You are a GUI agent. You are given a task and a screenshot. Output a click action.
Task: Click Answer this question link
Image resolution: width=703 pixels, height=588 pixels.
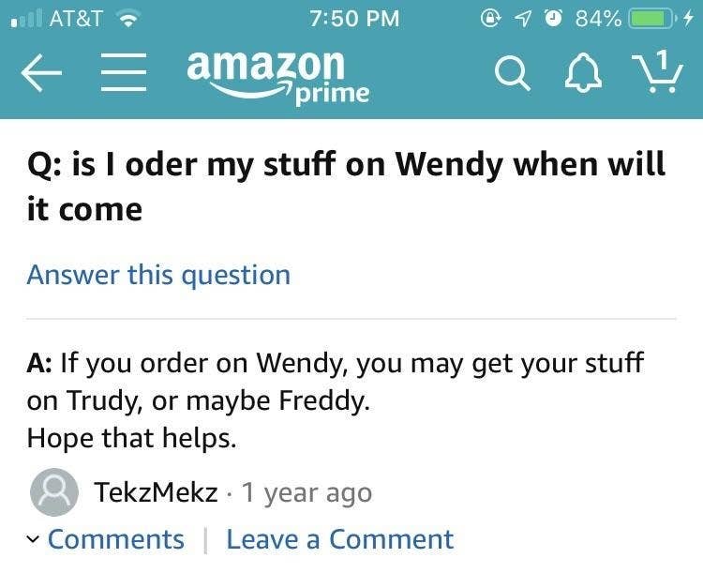click(x=158, y=275)
